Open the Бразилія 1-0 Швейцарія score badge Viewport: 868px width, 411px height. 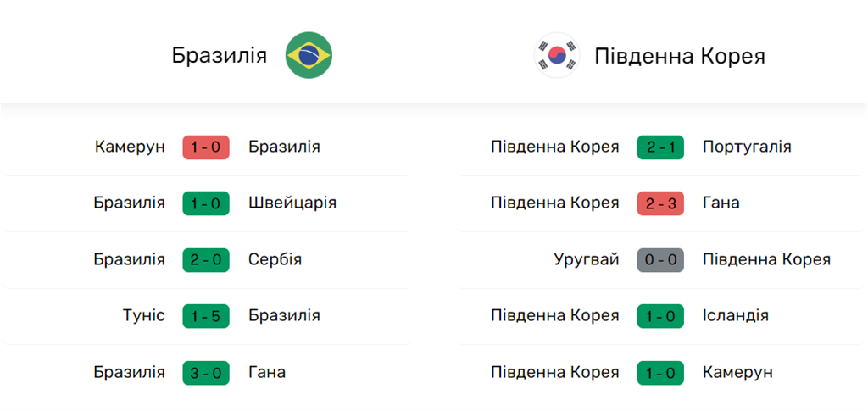(206, 203)
